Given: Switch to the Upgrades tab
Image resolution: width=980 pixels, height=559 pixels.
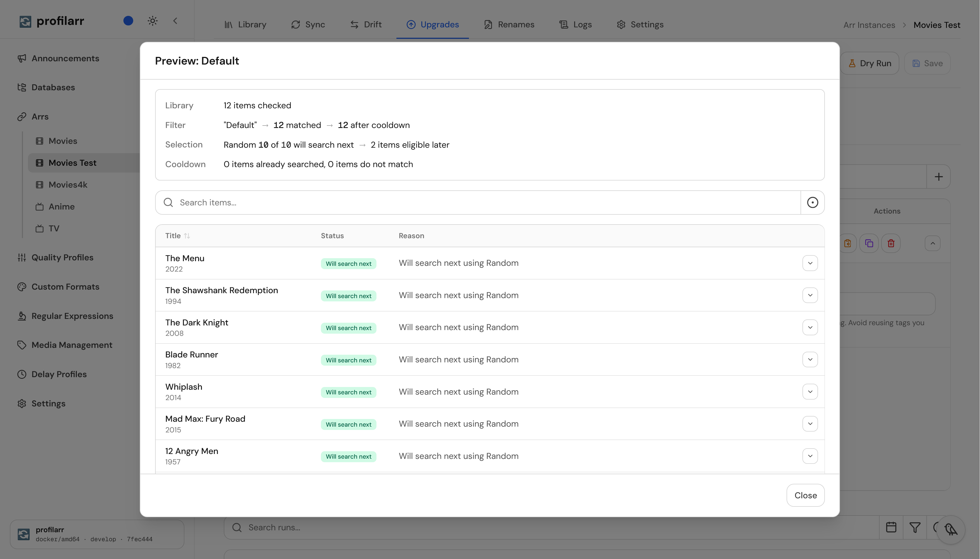Looking at the screenshot, I should [432, 25].
